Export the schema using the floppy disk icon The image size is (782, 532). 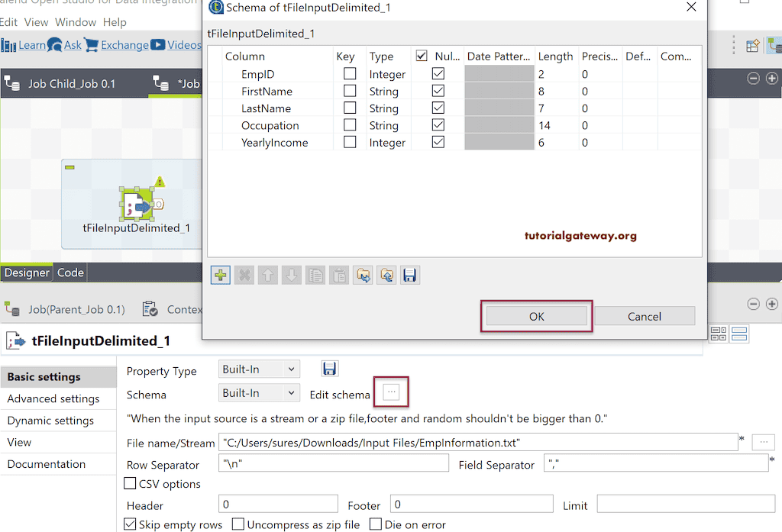410,275
